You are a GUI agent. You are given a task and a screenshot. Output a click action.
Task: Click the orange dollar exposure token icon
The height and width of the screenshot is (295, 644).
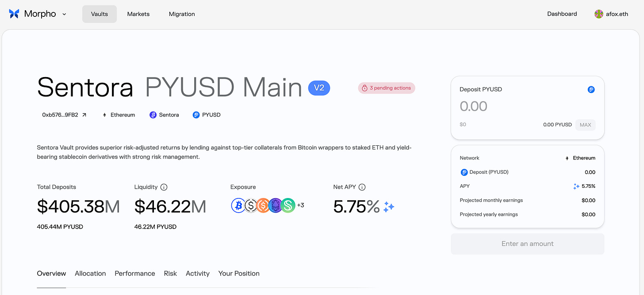[263, 205]
